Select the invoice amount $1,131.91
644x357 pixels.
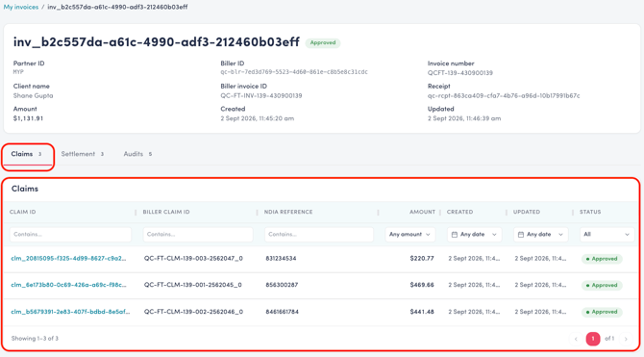(28, 118)
